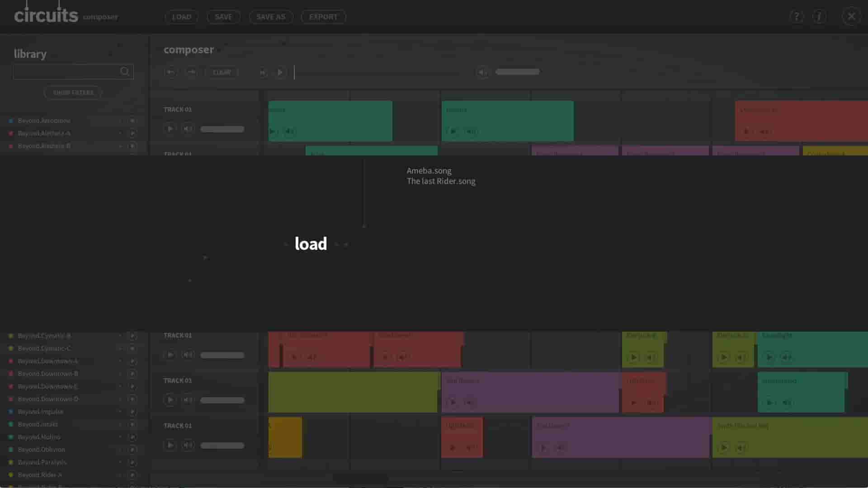868x488 pixels.
Task: Click the undo arrow in composer
Action: [x=170, y=72]
